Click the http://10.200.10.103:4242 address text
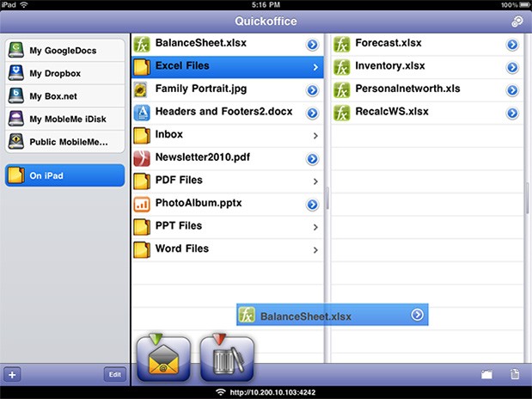The height and width of the screenshot is (399, 532). [272, 392]
